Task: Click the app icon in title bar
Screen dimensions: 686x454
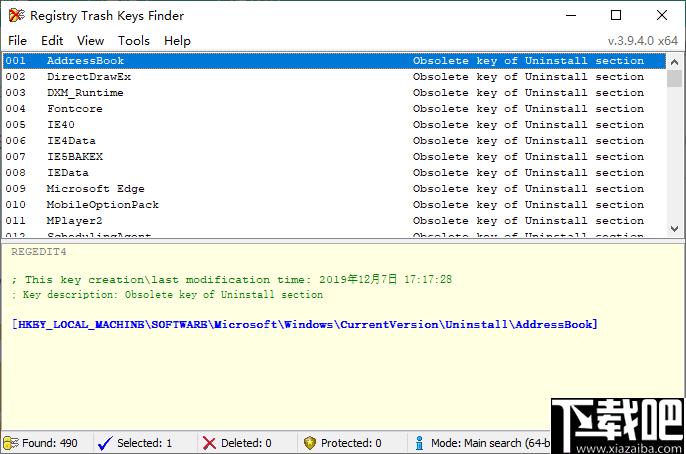Action: point(15,16)
